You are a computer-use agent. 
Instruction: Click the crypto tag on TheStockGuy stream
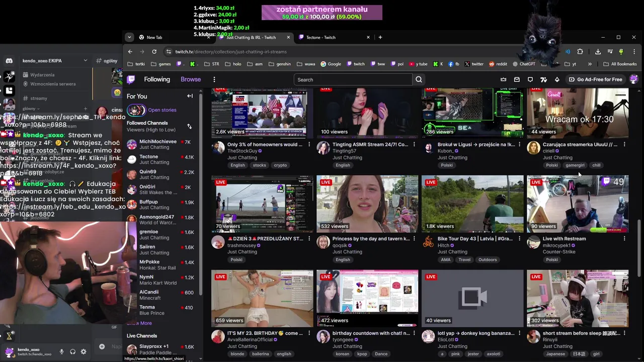[280, 165]
